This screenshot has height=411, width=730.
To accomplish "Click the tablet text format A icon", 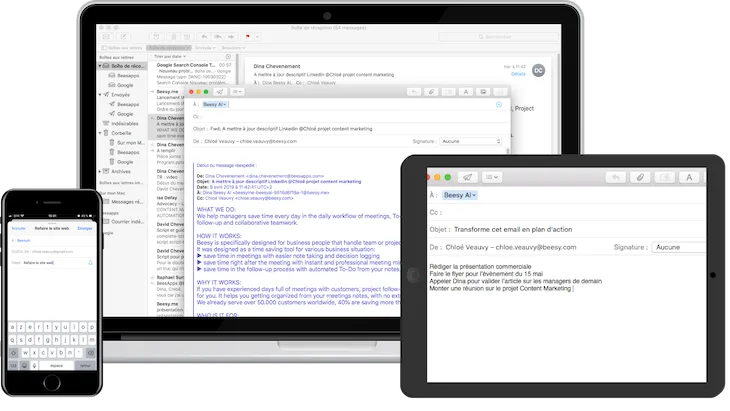I will click(689, 177).
